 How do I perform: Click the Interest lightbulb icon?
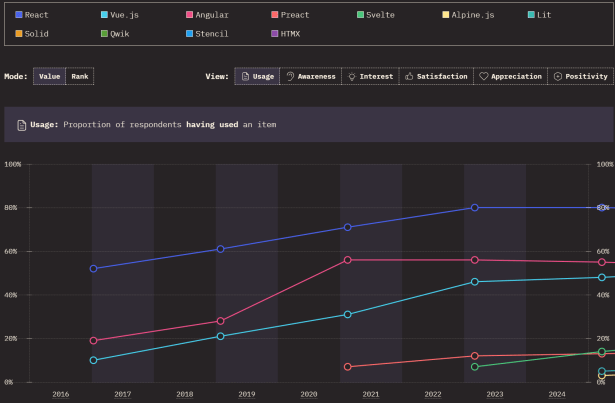(352, 77)
